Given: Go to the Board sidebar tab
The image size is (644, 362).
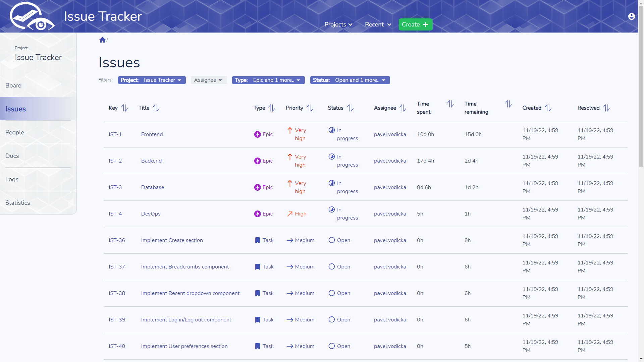Looking at the screenshot, I should [13, 85].
